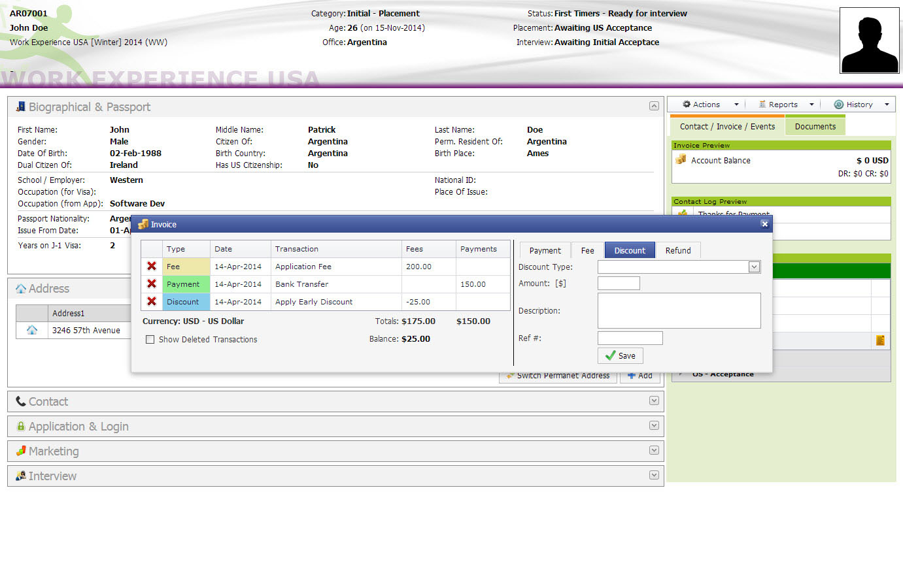
Task: Open the Actions dropdown menu
Action: (710, 105)
